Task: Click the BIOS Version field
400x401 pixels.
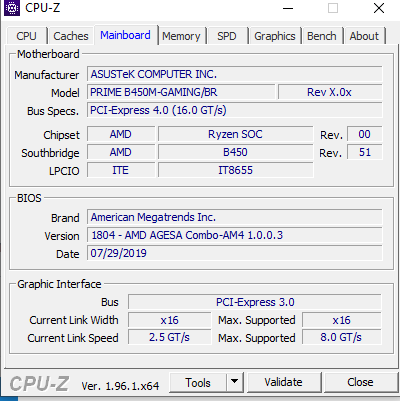Action: (x=235, y=235)
